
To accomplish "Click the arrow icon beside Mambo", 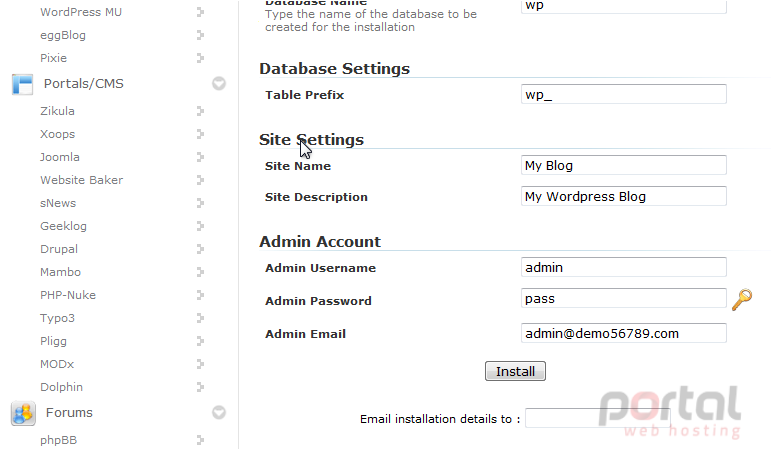I will pyautogui.click(x=200, y=272).
